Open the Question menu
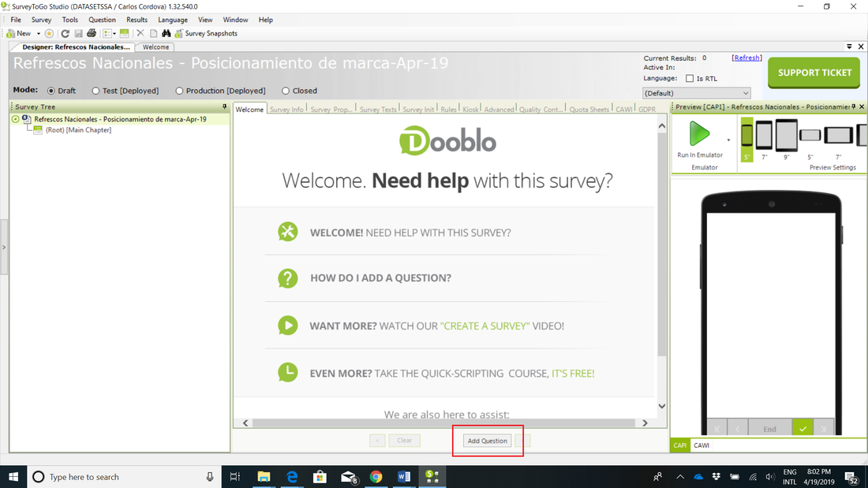The width and height of the screenshot is (868, 488). (102, 20)
